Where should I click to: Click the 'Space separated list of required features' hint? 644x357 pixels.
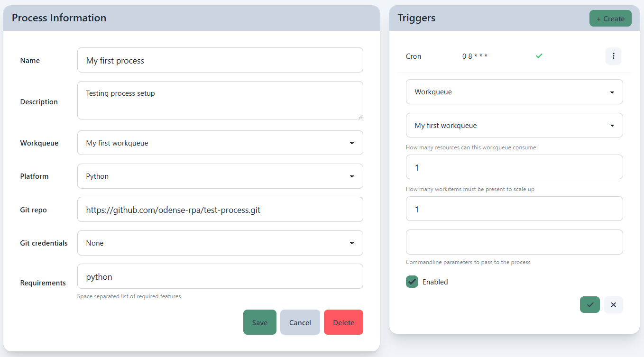pyautogui.click(x=129, y=296)
